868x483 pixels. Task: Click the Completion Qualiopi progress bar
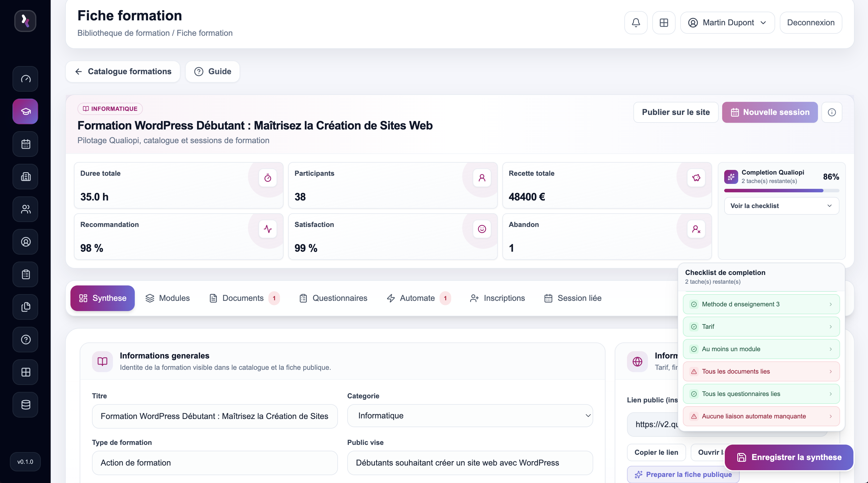781,191
